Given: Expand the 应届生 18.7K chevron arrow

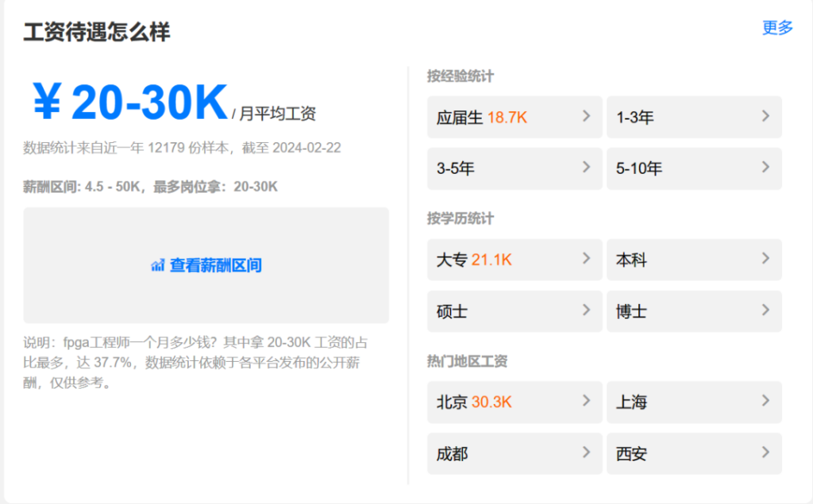Looking at the screenshot, I should [x=586, y=116].
